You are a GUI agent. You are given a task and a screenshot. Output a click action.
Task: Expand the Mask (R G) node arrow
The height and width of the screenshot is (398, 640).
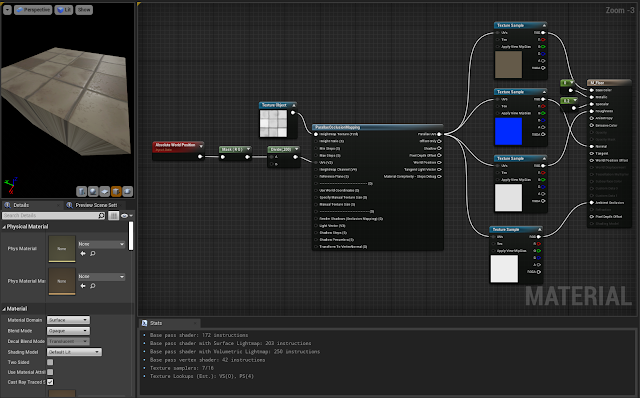tap(248, 149)
